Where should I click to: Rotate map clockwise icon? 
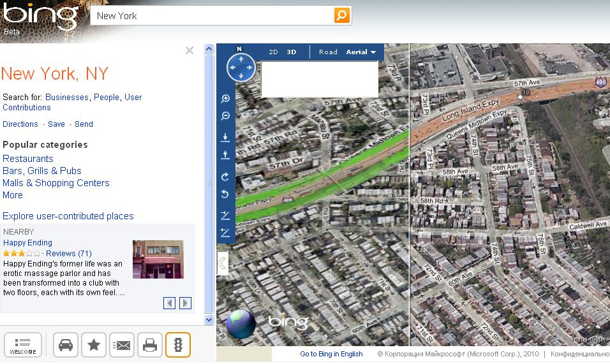click(x=225, y=177)
